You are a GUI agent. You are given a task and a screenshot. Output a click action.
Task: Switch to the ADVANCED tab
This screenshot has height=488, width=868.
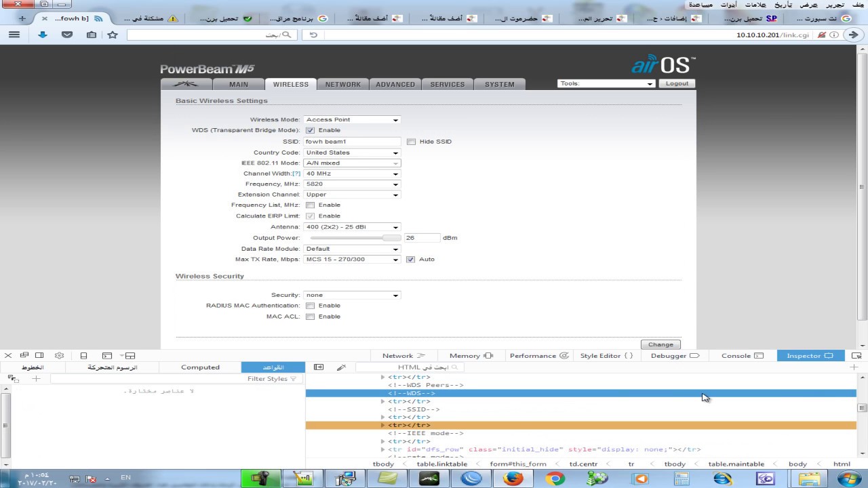pyautogui.click(x=395, y=84)
